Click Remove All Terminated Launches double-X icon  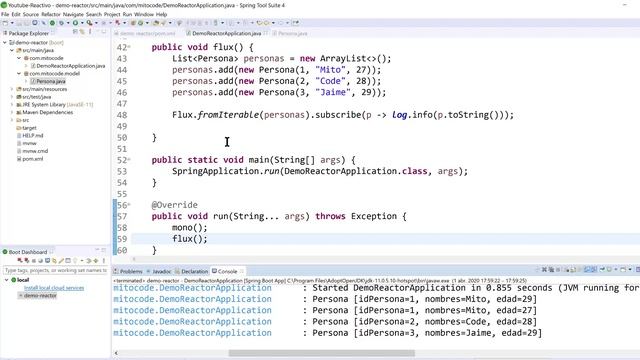pos(551,270)
